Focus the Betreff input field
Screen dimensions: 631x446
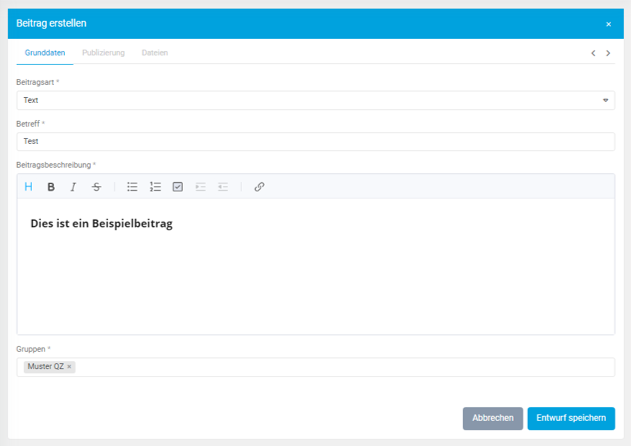tap(316, 142)
